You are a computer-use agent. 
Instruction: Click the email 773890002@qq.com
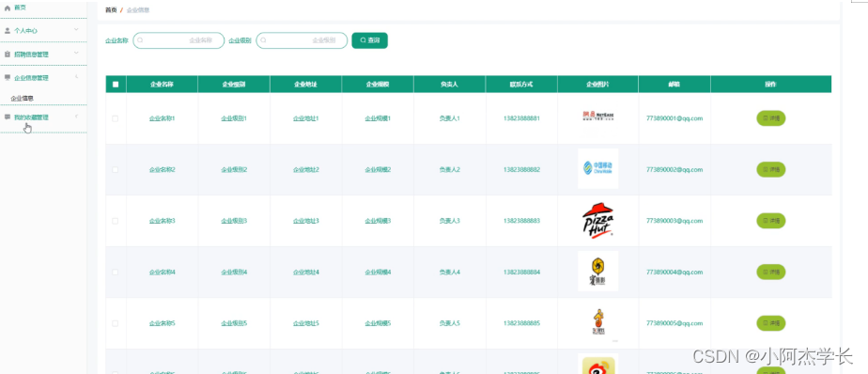pyautogui.click(x=674, y=169)
